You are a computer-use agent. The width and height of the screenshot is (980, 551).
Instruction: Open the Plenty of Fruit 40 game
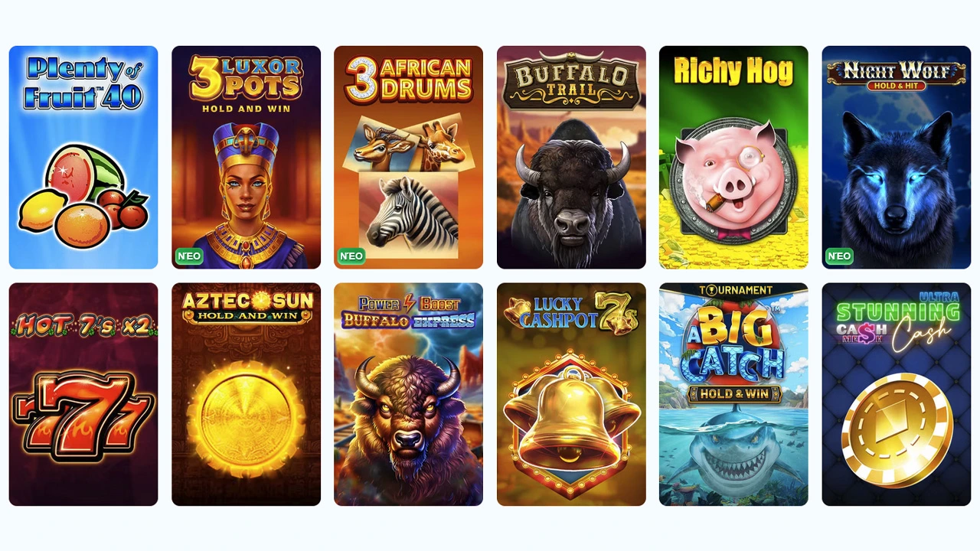(83, 157)
